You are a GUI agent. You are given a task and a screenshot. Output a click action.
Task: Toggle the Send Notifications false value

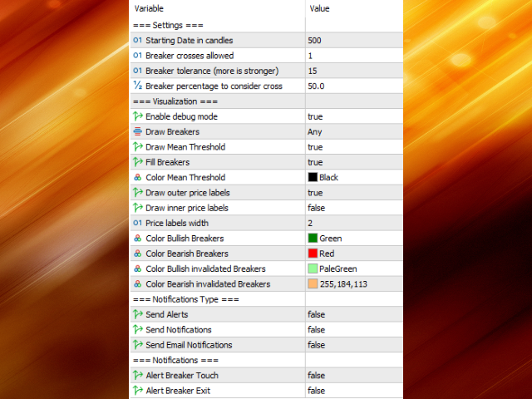354,329
